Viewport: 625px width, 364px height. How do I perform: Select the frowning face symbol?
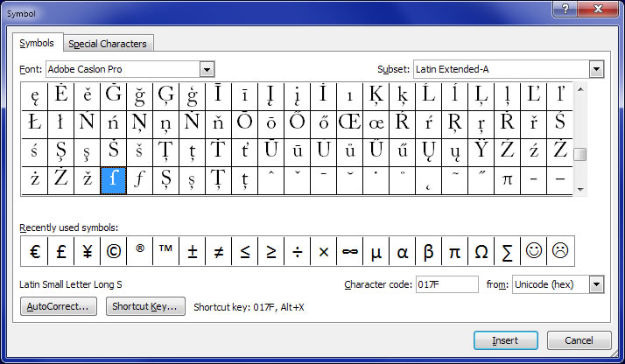click(x=559, y=252)
